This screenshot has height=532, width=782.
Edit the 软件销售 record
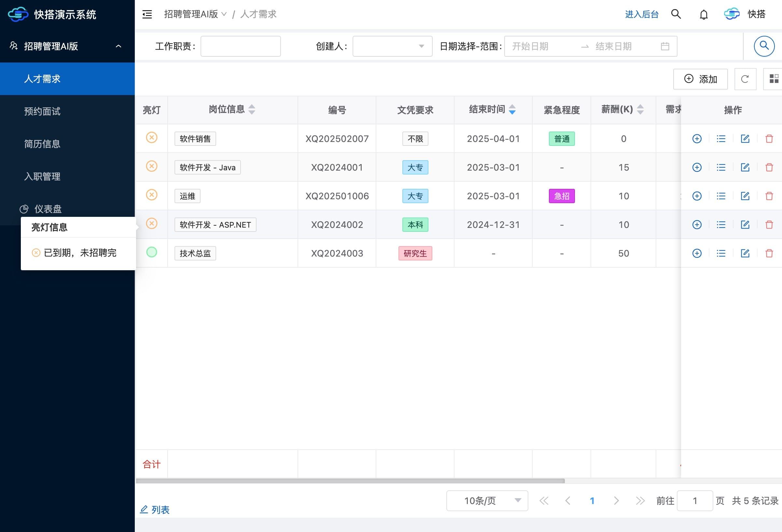tap(745, 139)
